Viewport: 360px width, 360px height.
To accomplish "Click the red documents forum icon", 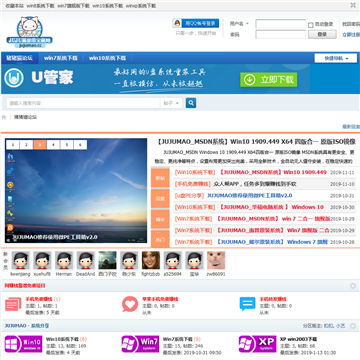I will pos(13,304).
